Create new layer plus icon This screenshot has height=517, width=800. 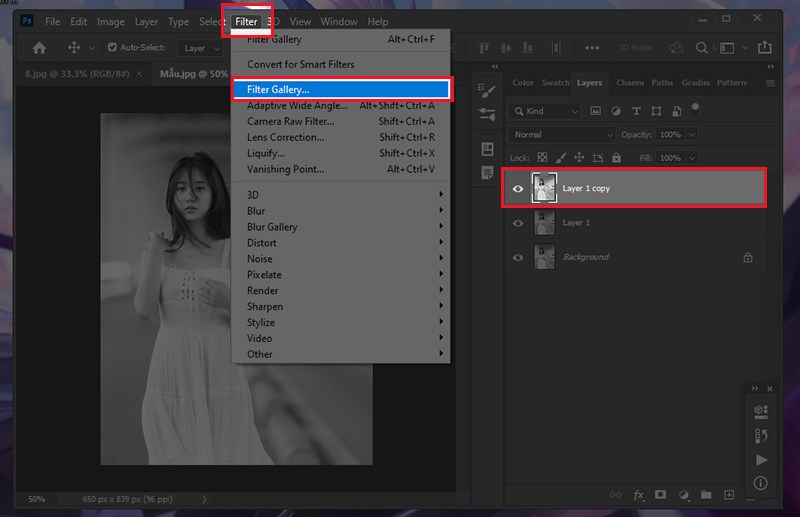click(x=729, y=495)
